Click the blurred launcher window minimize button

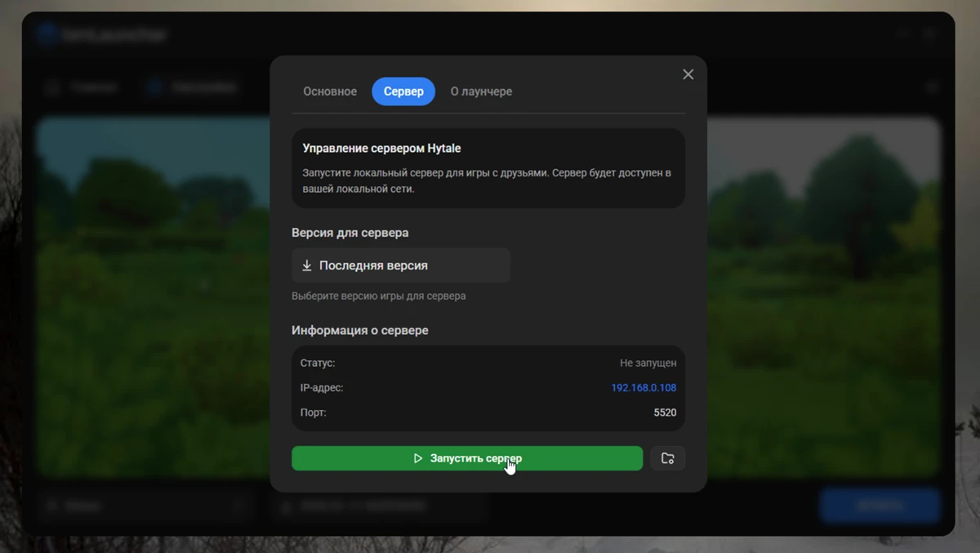903,34
